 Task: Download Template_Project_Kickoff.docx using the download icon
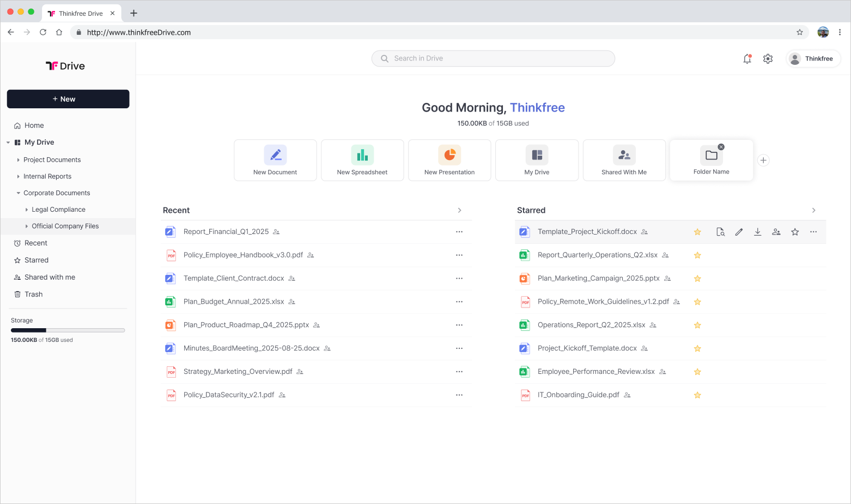point(757,232)
